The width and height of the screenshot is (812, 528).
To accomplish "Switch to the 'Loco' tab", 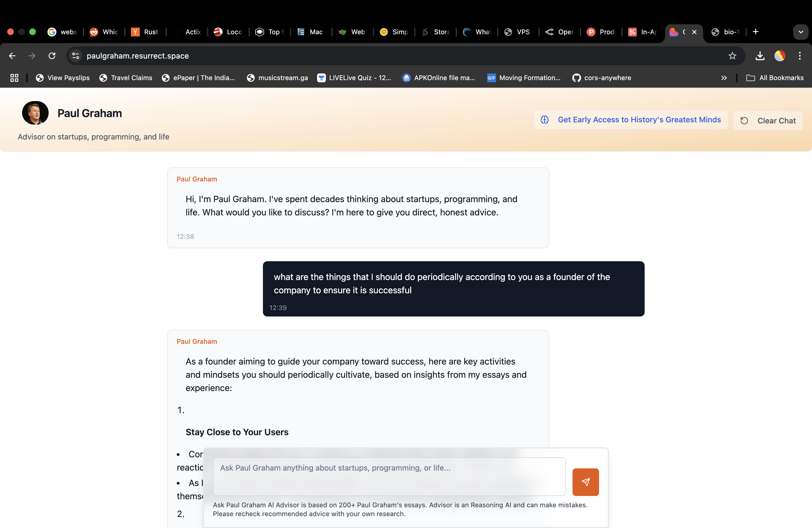I will (x=228, y=32).
